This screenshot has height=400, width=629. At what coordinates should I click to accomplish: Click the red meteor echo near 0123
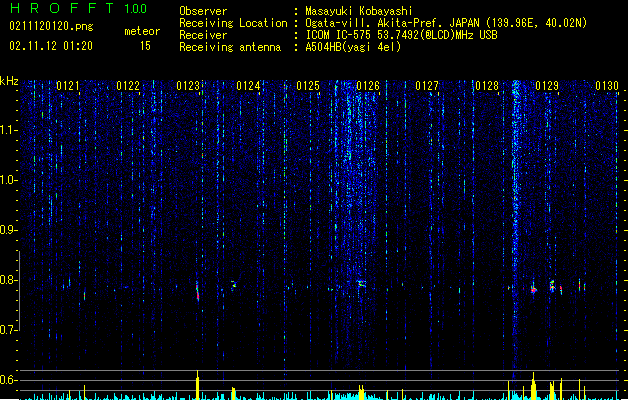coord(197,291)
